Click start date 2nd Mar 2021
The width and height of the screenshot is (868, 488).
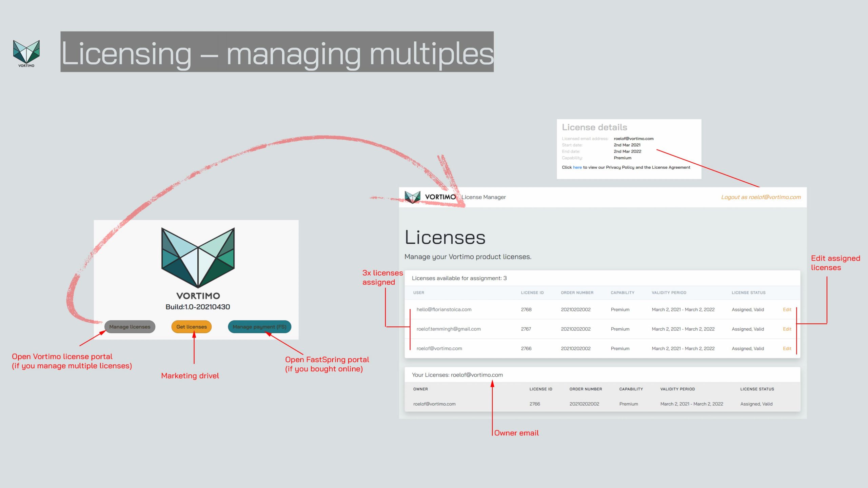click(627, 145)
